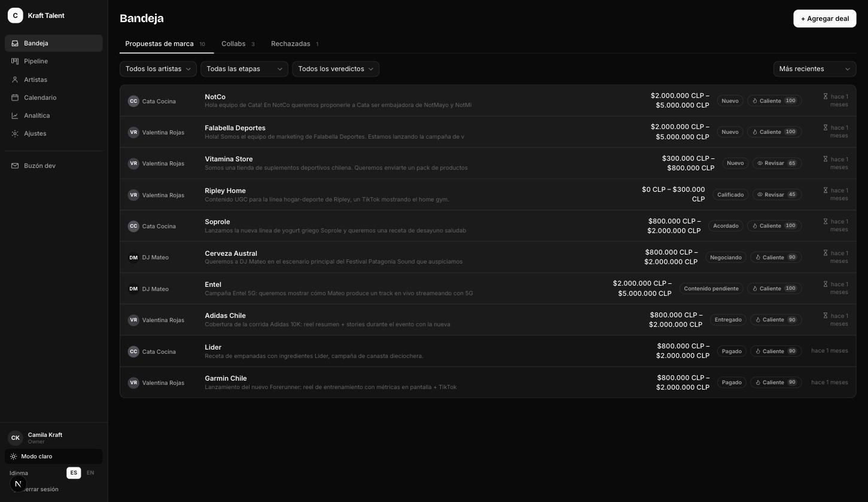Click the Acordado badge in Soprole row
The height and width of the screenshot is (502, 868).
coord(726,226)
